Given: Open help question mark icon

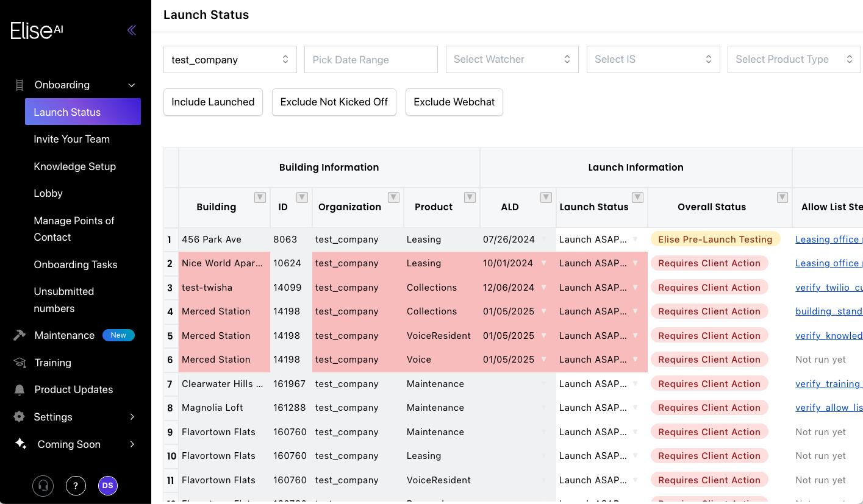Looking at the screenshot, I should (75, 486).
